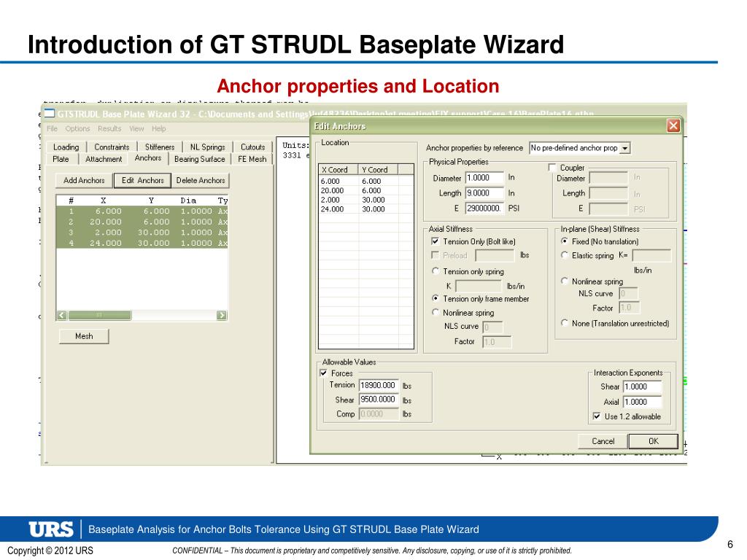Viewport: 747px width, 560px height.
Task: Click the Cancel button
Action: coord(603,441)
